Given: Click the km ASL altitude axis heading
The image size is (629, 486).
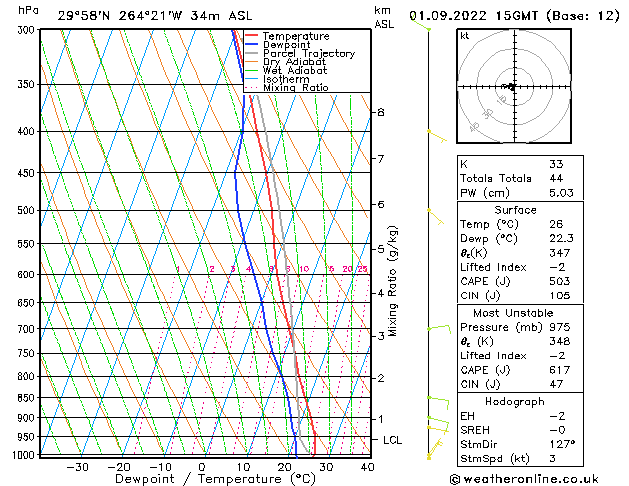Looking at the screenshot, I should [384, 17].
